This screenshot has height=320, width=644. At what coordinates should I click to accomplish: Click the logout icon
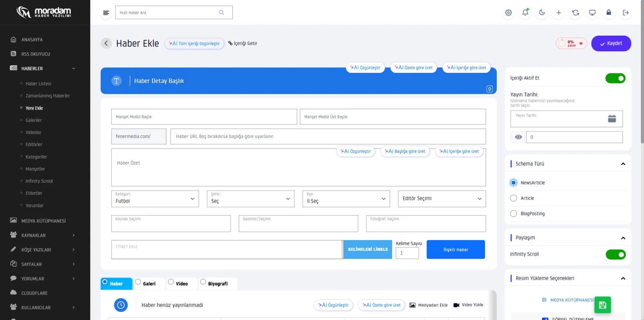tap(625, 12)
